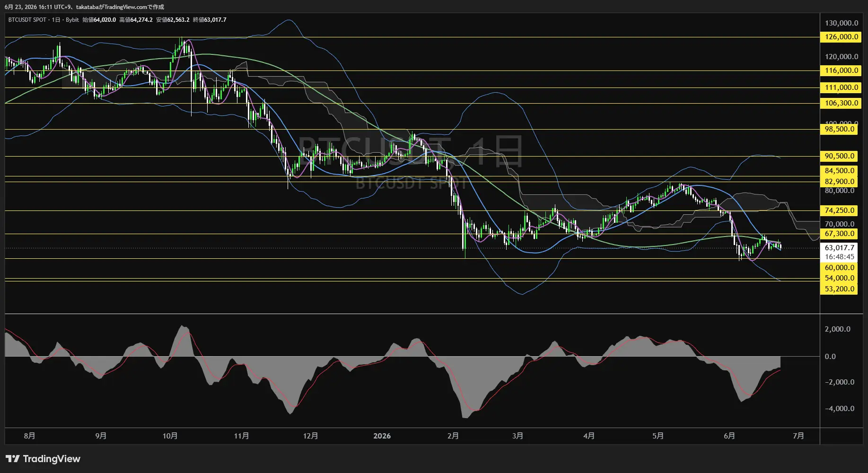Click the 0.0 indicator scale label
This screenshot has width=868, height=473.
click(830, 357)
